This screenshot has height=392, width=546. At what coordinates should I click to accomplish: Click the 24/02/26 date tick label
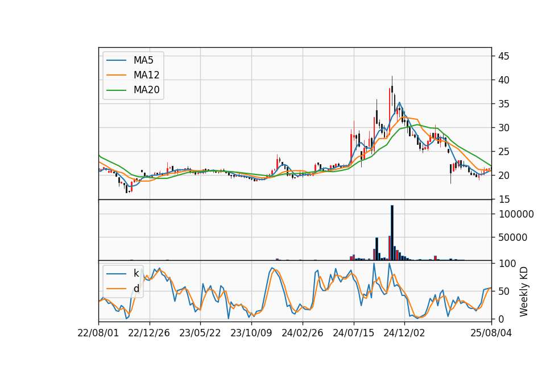(302, 333)
